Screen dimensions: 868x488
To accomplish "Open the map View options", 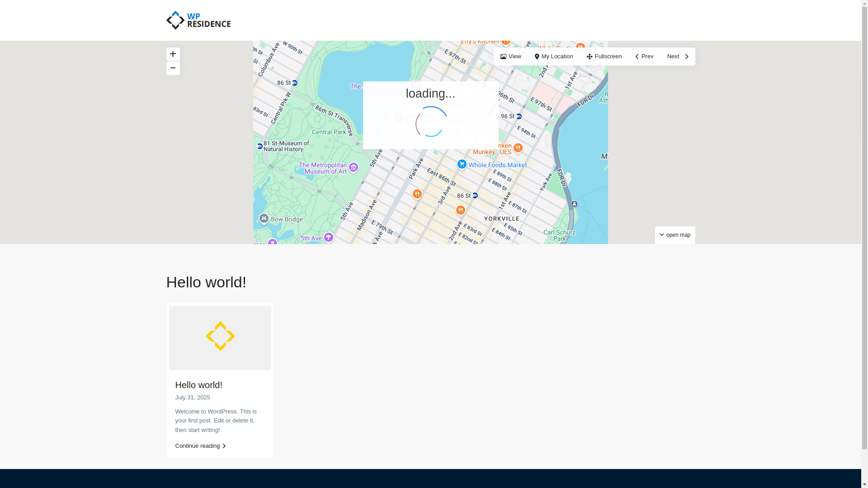I will [x=511, y=56].
